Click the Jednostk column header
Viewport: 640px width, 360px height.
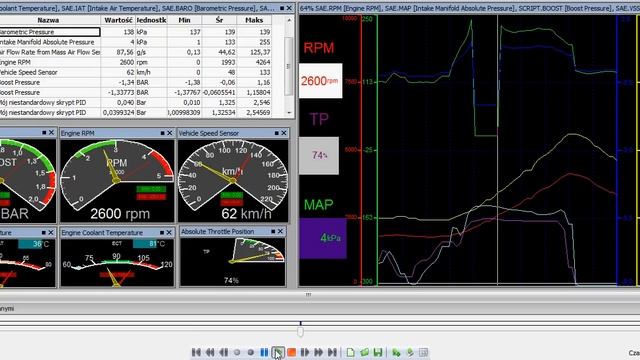click(151, 20)
